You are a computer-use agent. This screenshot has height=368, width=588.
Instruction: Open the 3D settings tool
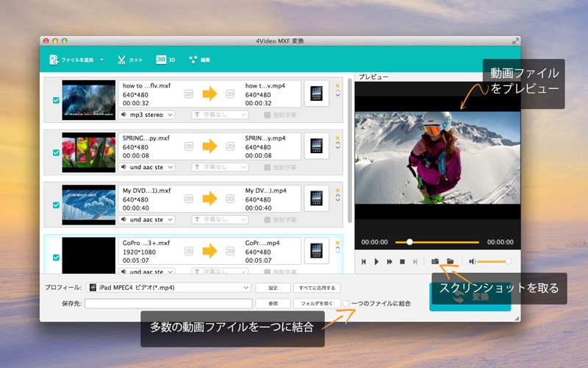[x=166, y=60]
